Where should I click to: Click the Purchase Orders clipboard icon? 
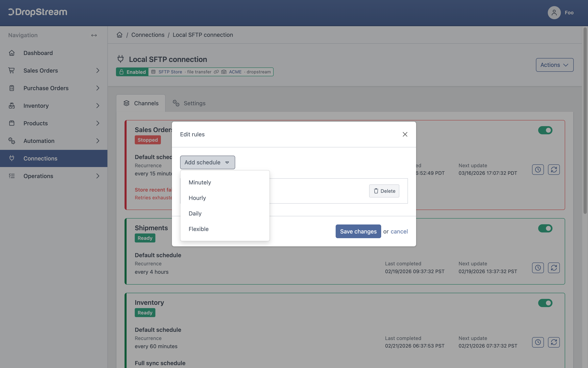(12, 88)
